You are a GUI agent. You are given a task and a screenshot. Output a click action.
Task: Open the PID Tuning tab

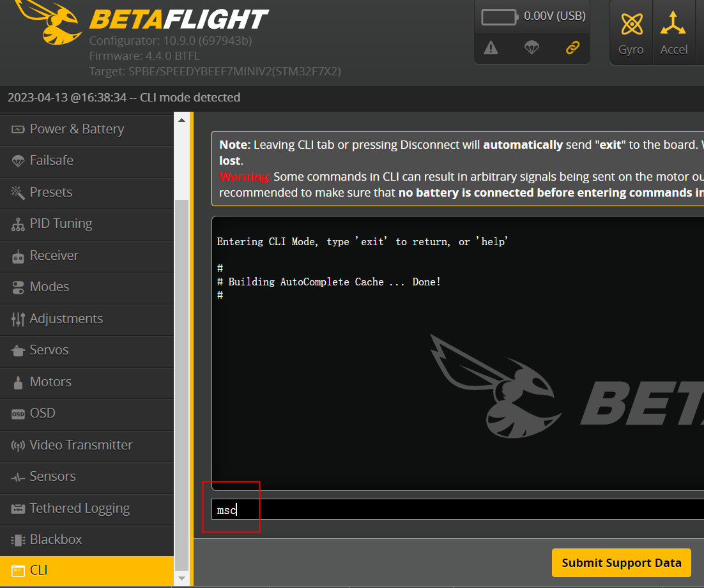(87, 224)
